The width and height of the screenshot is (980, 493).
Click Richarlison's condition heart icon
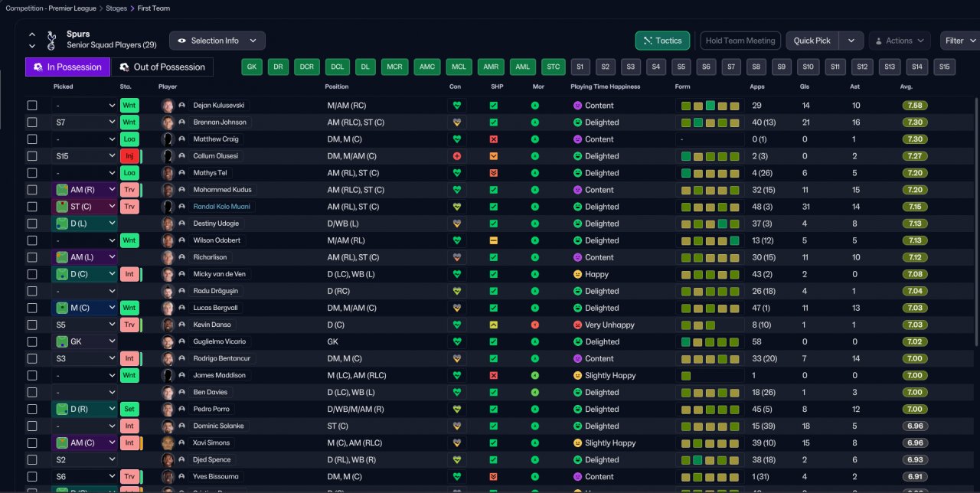click(x=457, y=257)
